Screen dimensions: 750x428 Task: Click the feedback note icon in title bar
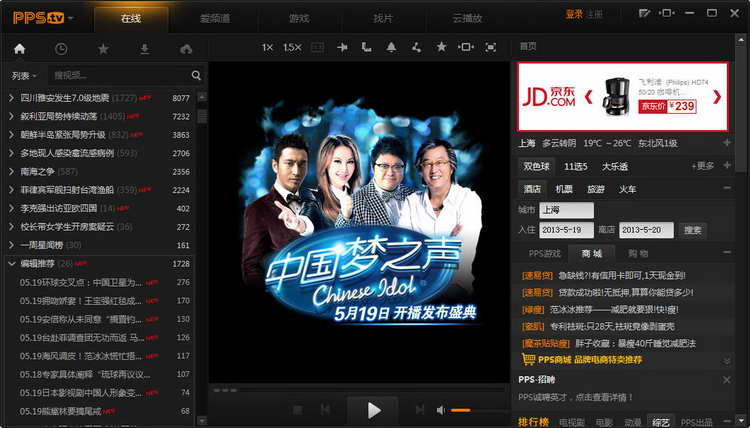tap(645, 13)
